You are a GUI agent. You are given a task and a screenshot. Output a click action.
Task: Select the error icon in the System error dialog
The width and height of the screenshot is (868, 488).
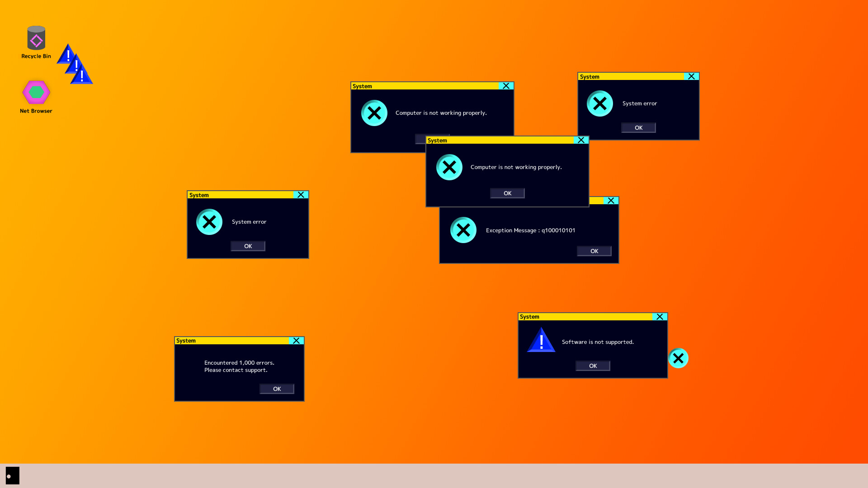pyautogui.click(x=209, y=221)
